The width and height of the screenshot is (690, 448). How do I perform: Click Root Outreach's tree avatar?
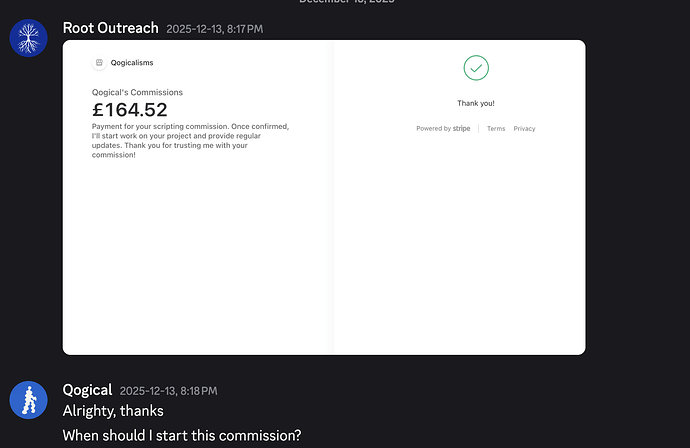(29, 37)
